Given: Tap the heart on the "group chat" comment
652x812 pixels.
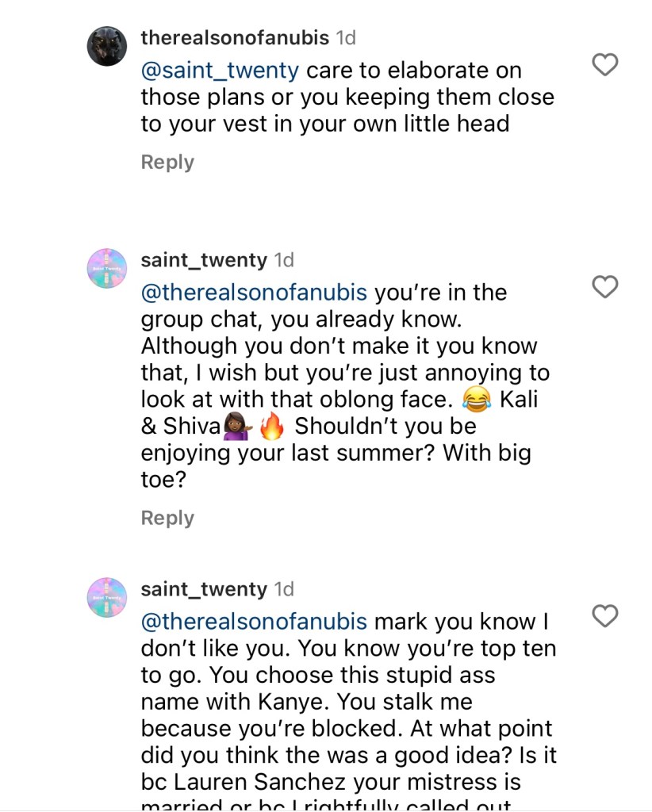Looking at the screenshot, I should pos(605,287).
